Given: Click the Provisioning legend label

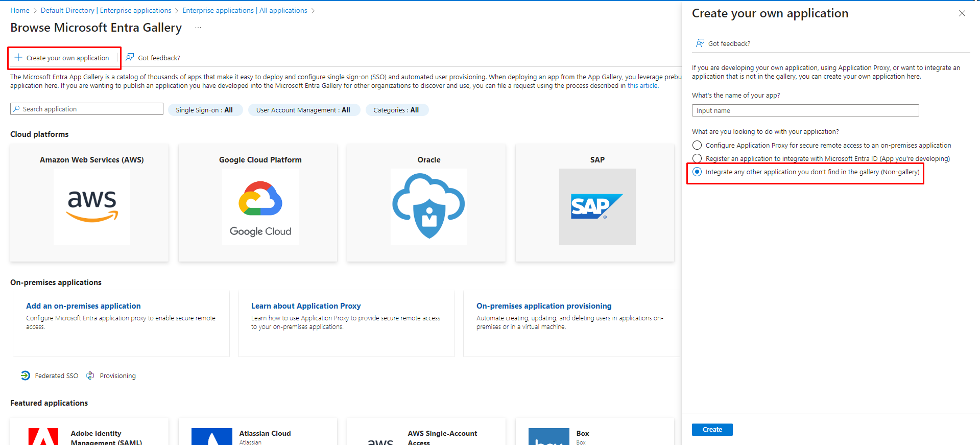Looking at the screenshot, I should (x=118, y=376).
